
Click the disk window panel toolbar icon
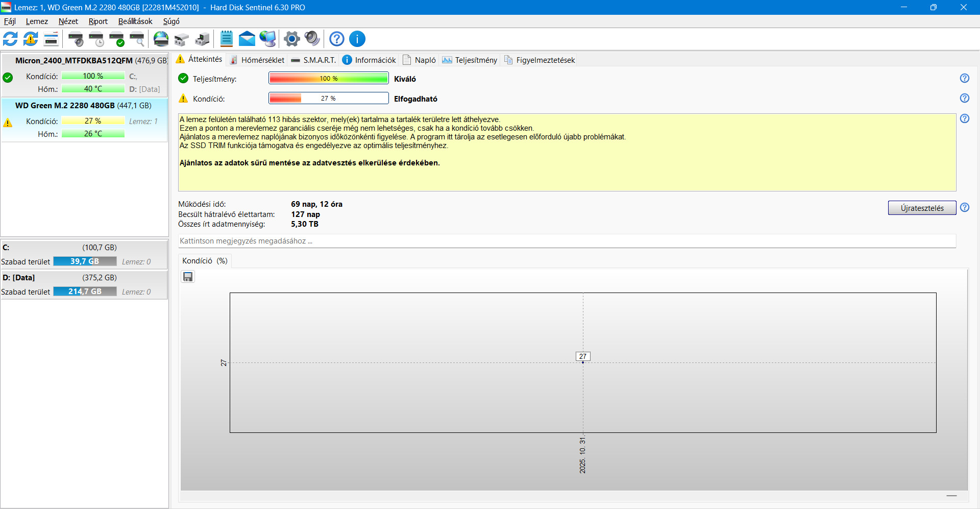click(x=51, y=39)
